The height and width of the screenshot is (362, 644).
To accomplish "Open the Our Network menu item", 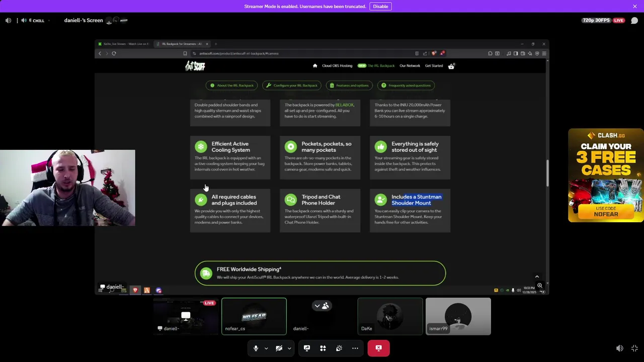I will point(410,66).
